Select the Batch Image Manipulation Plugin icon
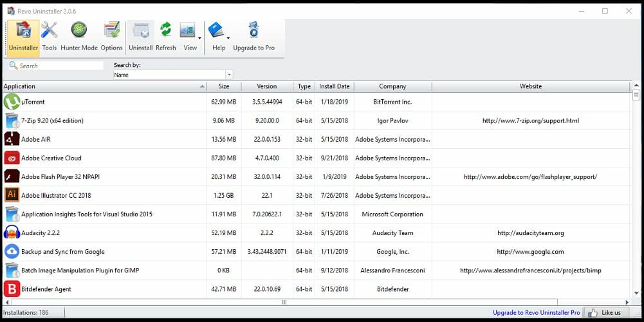Screen dimensions: 644x322 point(12,270)
